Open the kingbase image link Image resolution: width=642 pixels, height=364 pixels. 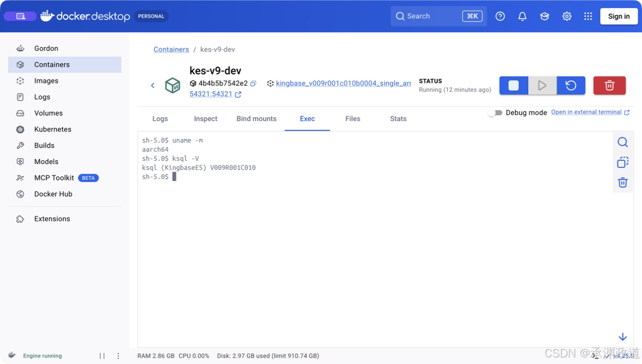pos(343,83)
